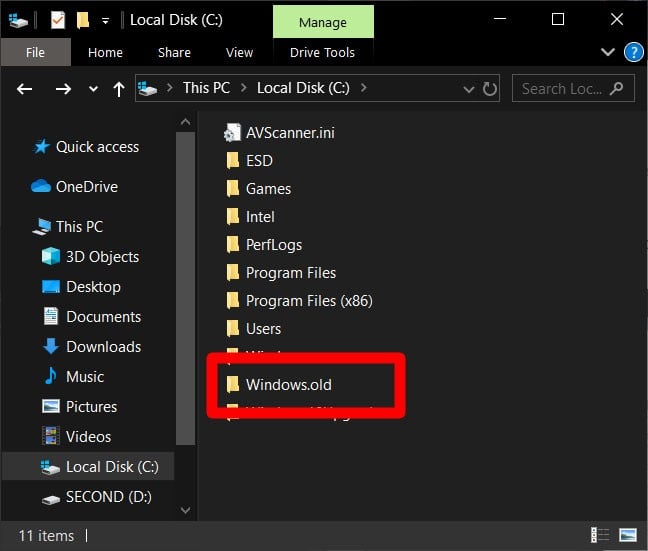Click Properties icon in quick access toolbar
The image size is (648, 551).
pos(57,20)
